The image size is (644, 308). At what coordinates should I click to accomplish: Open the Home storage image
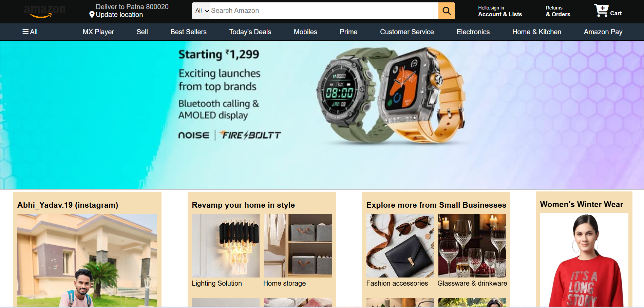(x=298, y=246)
